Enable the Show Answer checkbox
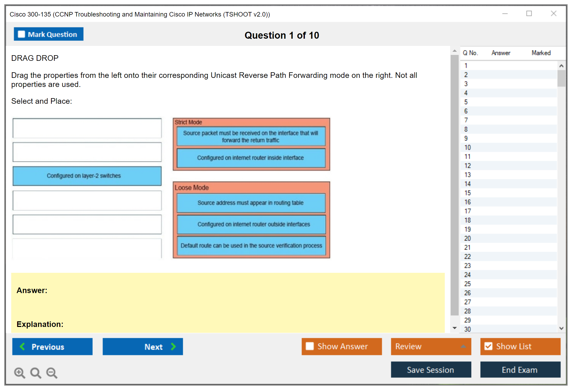 pos(310,346)
